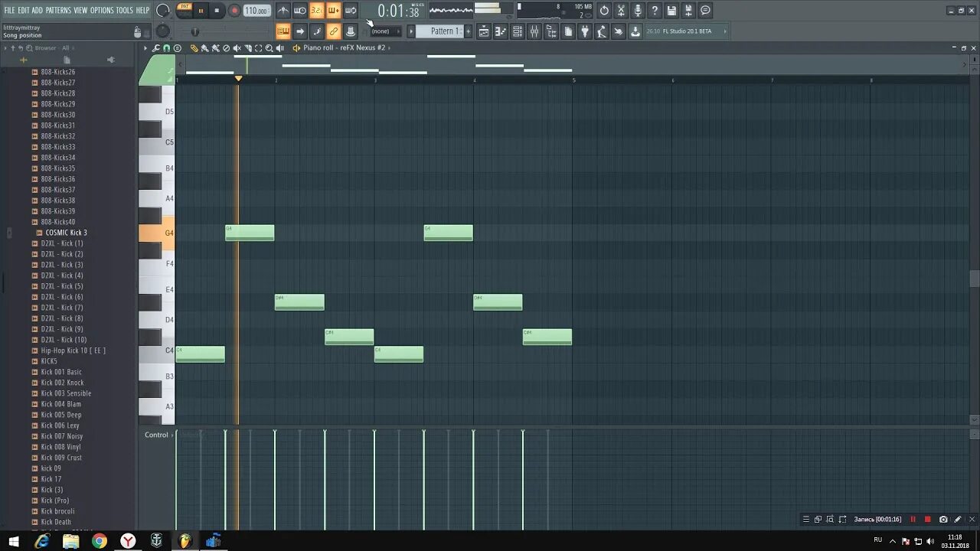Expand the Control lane selector arrow
Image resolution: width=980 pixels, height=551 pixels.
coord(172,435)
